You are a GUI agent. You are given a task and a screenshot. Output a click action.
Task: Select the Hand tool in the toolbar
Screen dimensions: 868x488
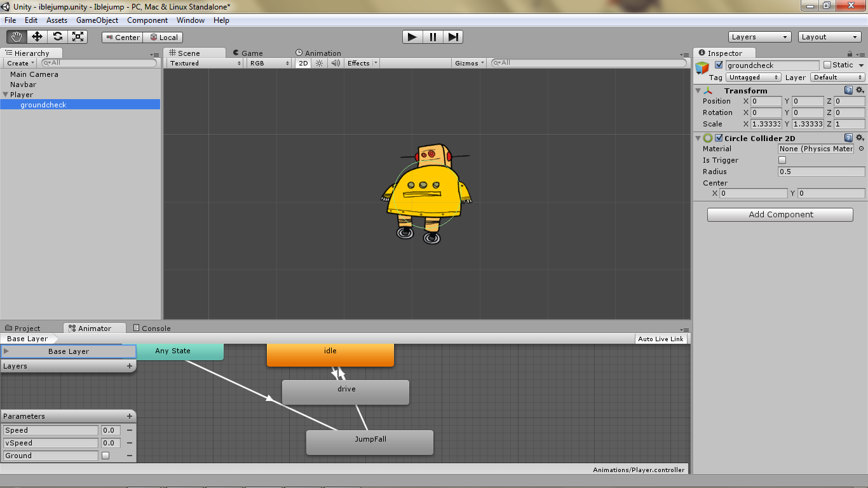(x=16, y=36)
